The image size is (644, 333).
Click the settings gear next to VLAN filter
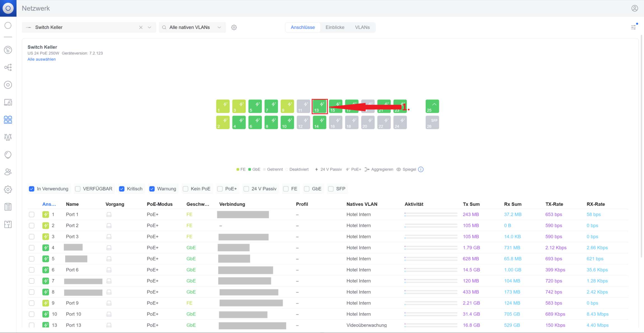(234, 27)
